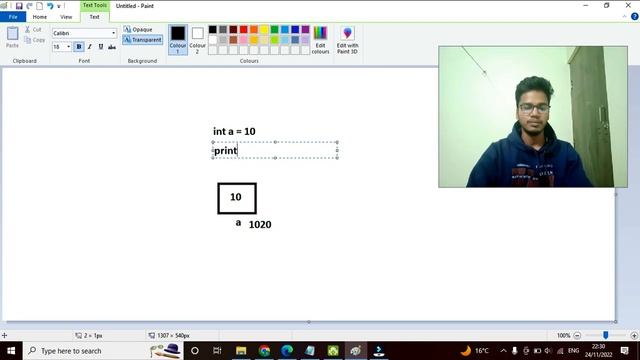640x360 pixels.
Task: Click the New document icon in quick access toolbar
Action: 40,6
